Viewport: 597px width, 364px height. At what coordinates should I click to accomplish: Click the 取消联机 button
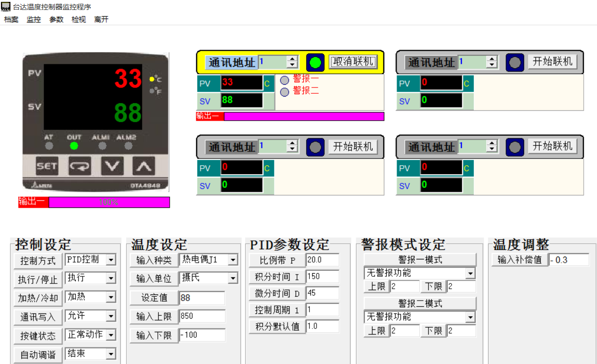pyautogui.click(x=353, y=62)
